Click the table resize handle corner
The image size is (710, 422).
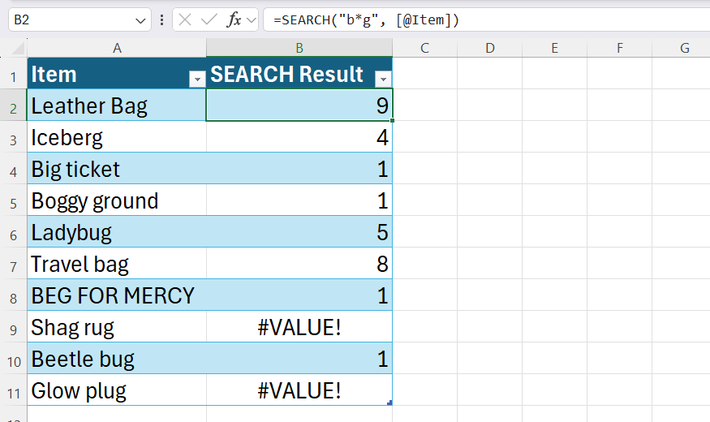pyautogui.click(x=390, y=403)
